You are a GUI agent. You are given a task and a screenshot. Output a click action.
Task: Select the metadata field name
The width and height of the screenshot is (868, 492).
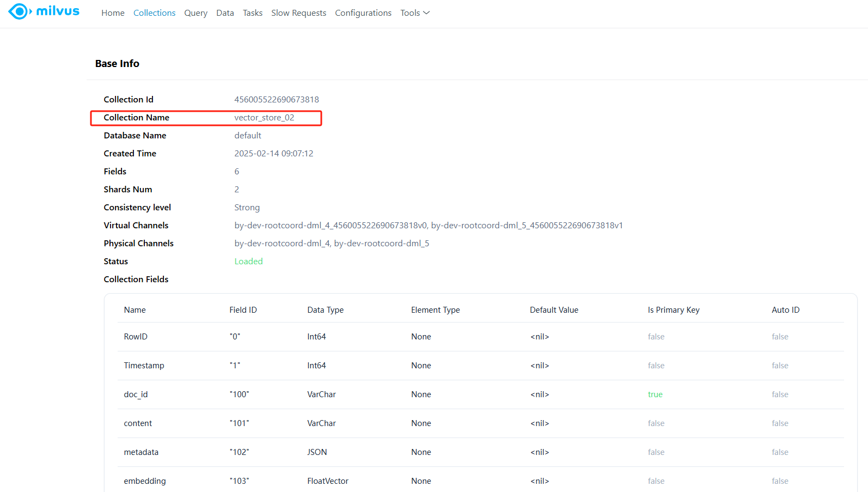click(x=141, y=452)
